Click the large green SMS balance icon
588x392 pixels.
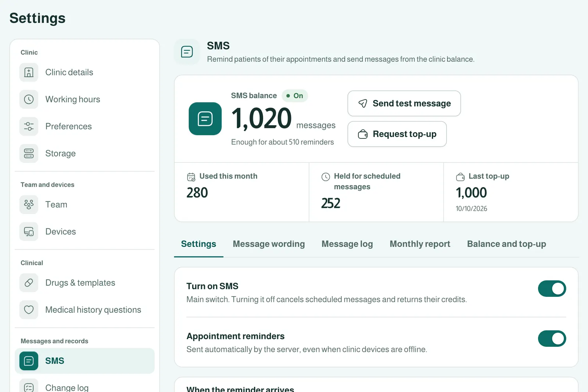[x=205, y=119]
